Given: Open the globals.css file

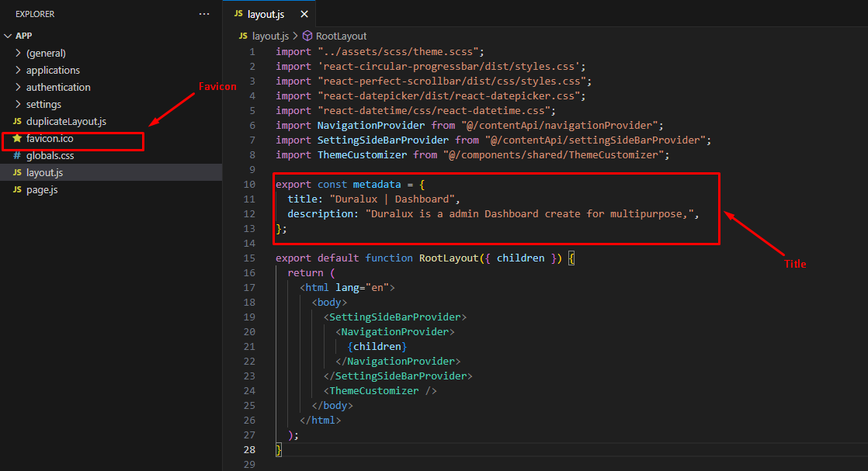Looking at the screenshot, I should tap(50, 155).
